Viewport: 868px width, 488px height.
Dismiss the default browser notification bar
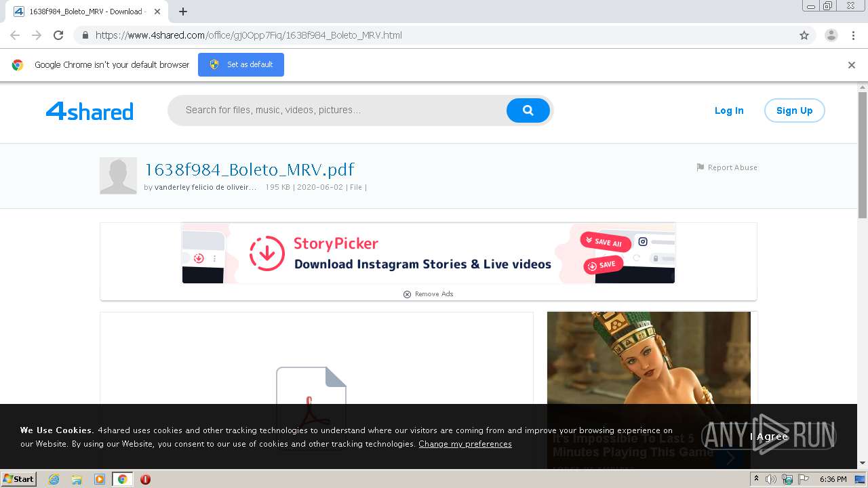click(x=852, y=65)
